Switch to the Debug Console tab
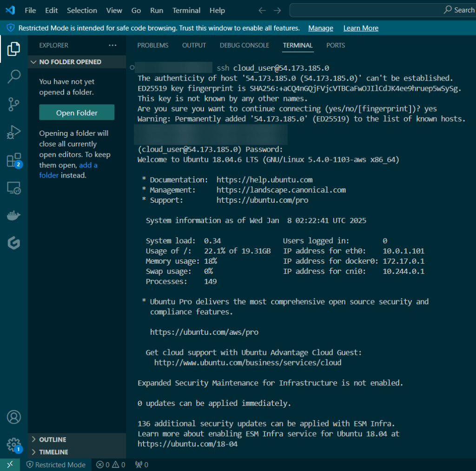The height and width of the screenshot is (471, 476). click(x=244, y=46)
